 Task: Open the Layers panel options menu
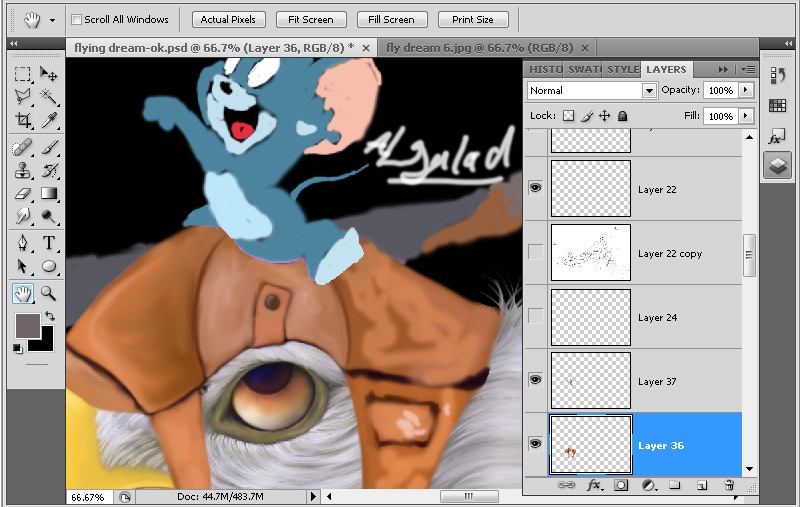747,69
